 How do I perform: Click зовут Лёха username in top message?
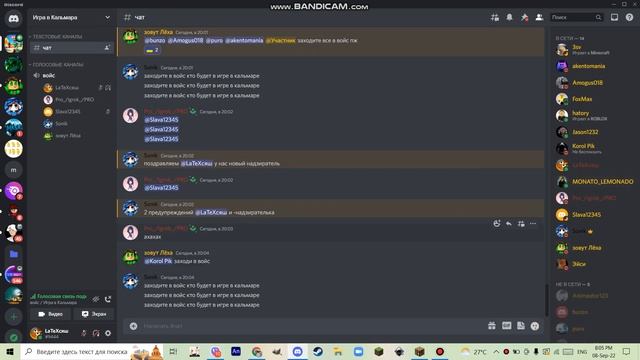(158, 32)
